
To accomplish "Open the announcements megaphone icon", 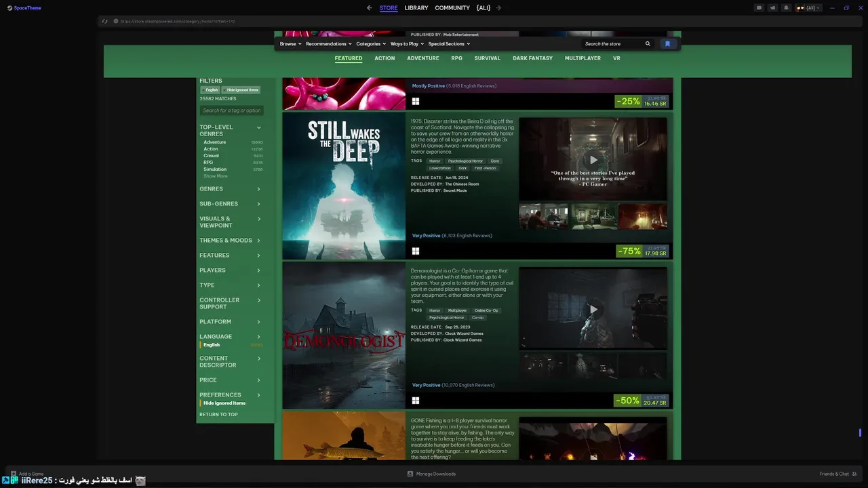I will click(772, 8).
